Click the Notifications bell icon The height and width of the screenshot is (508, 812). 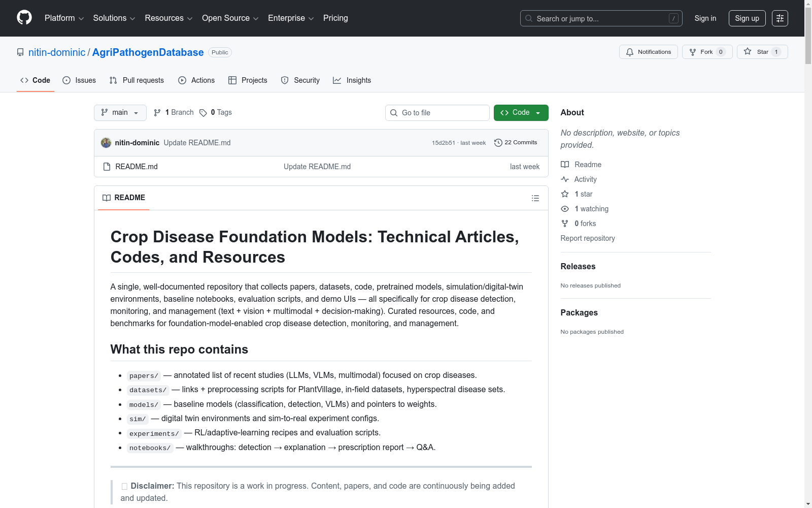pos(630,52)
